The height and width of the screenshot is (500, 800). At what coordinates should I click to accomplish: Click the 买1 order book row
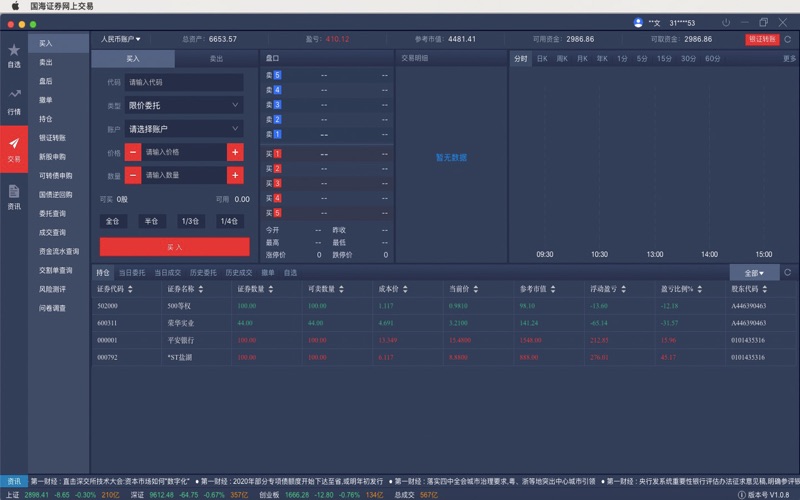coord(327,154)
